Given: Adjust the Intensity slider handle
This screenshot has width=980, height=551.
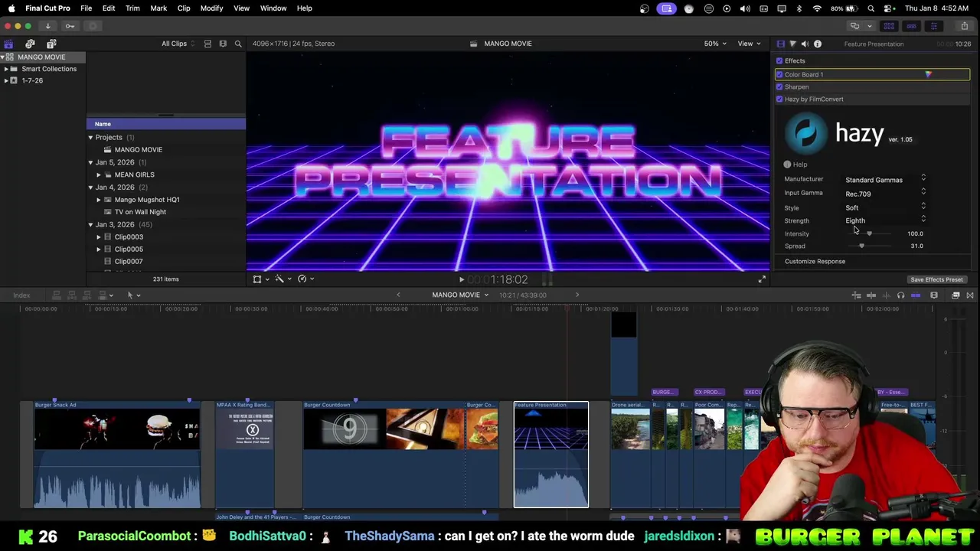Looking at the screenshot, I should click(x=869, y=233).
